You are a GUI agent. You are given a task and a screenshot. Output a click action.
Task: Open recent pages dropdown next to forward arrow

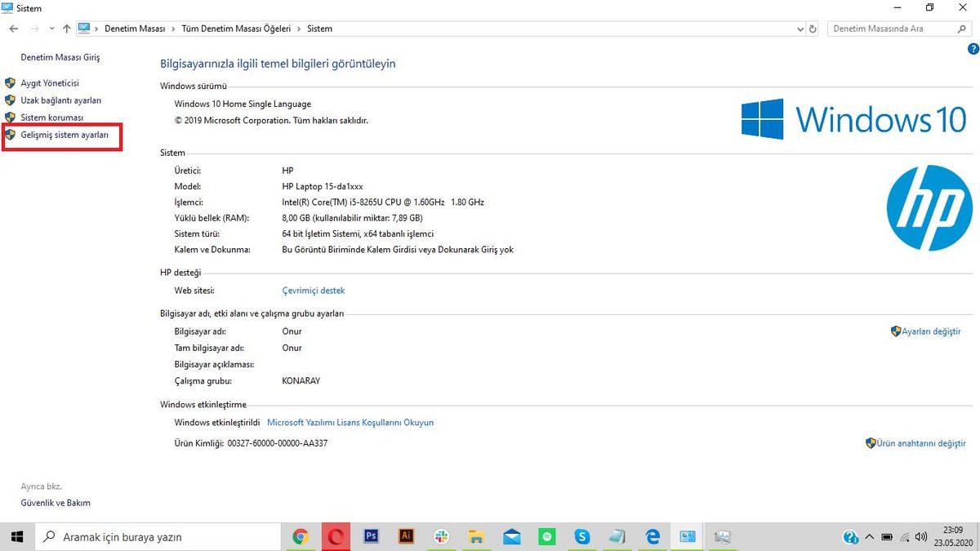pyautogui.click(x=51, y=29)
